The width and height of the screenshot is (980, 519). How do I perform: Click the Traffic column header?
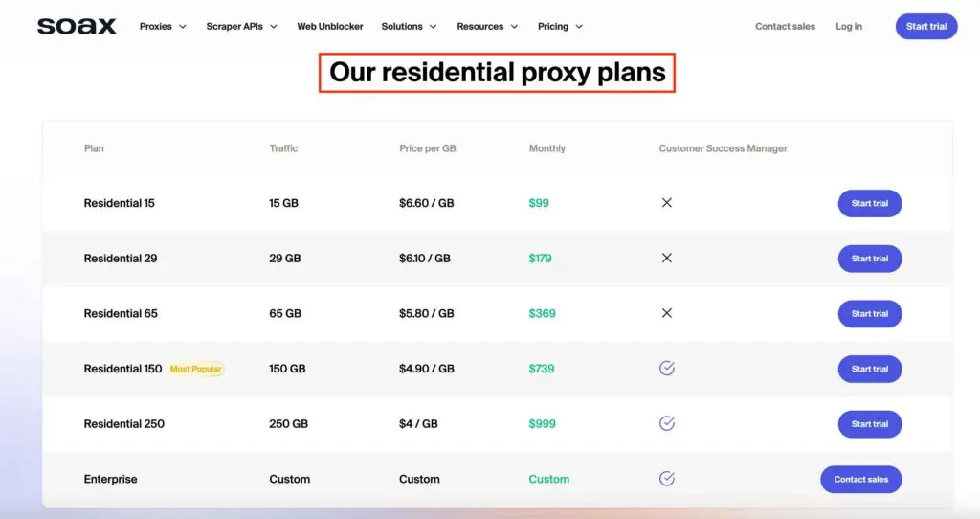[283, 148]
